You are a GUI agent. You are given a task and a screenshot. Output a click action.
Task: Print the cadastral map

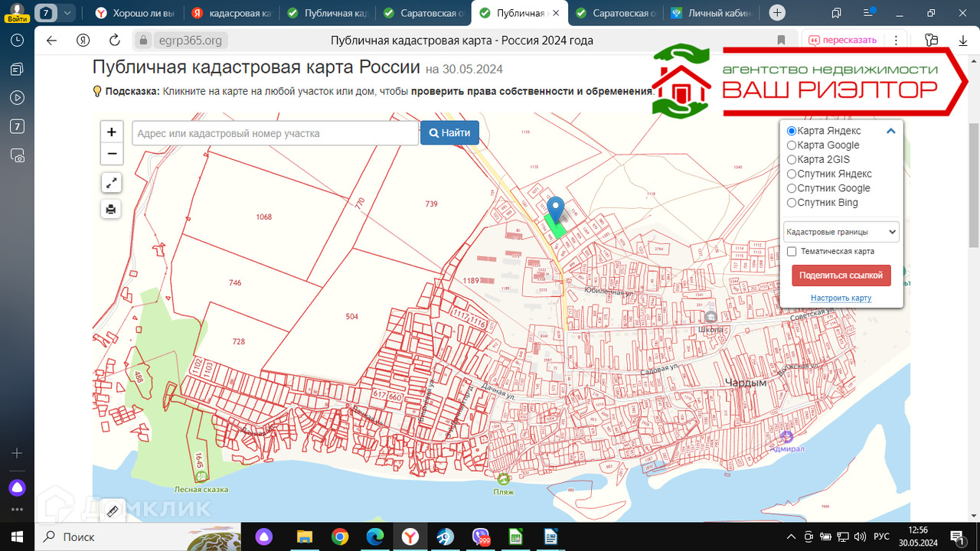[x=112, y=209]
